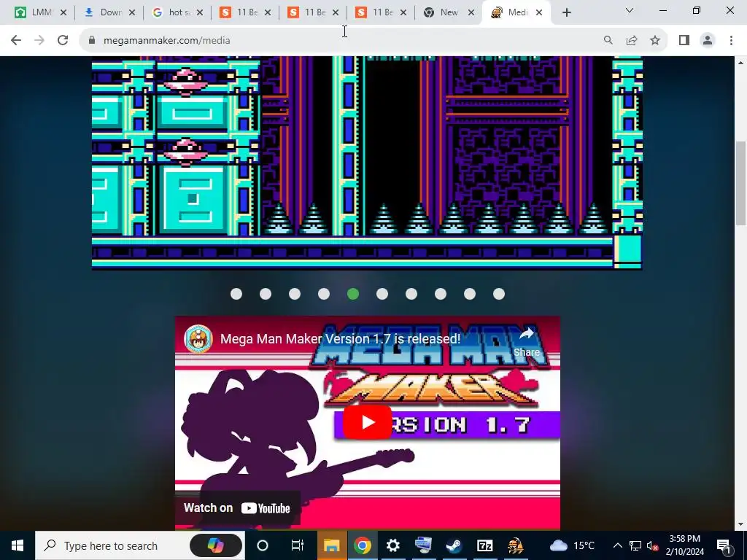This screenshot has height=560, width=747.
Task: Click the page vertical scrollbar thumb
Action: pyautogui.click(x=741, y=183)
